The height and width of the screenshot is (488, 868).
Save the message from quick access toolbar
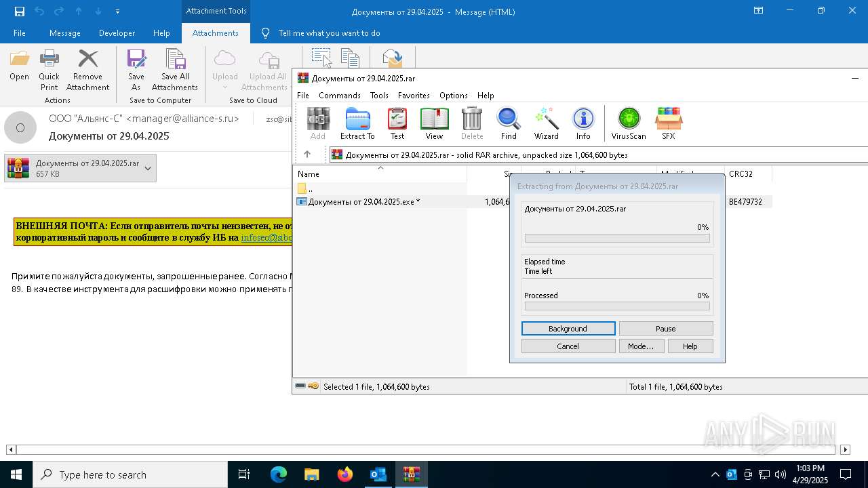(19, 11)
